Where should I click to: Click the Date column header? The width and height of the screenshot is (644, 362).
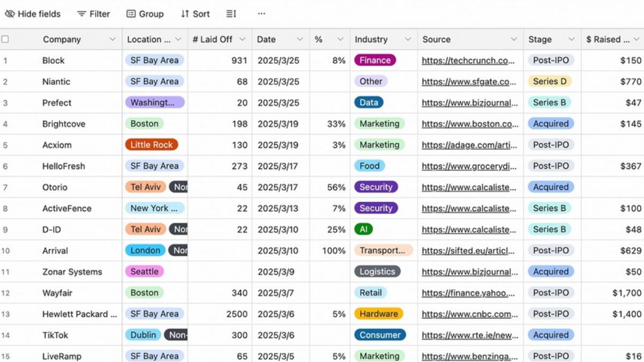pyautogui.click(x=281, y=39)
